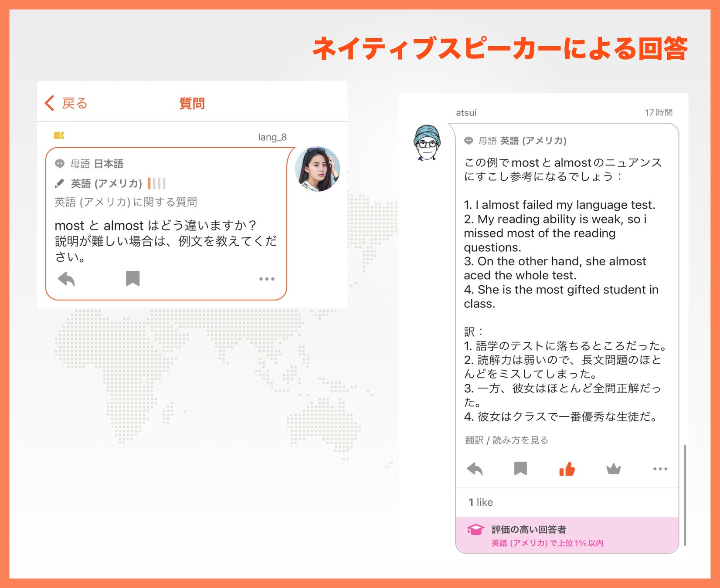Click the sentence '1. I almost failed my language test.'
Image resolution: width=720 pixels, height=588 pixels.
(x=560, y=205)
